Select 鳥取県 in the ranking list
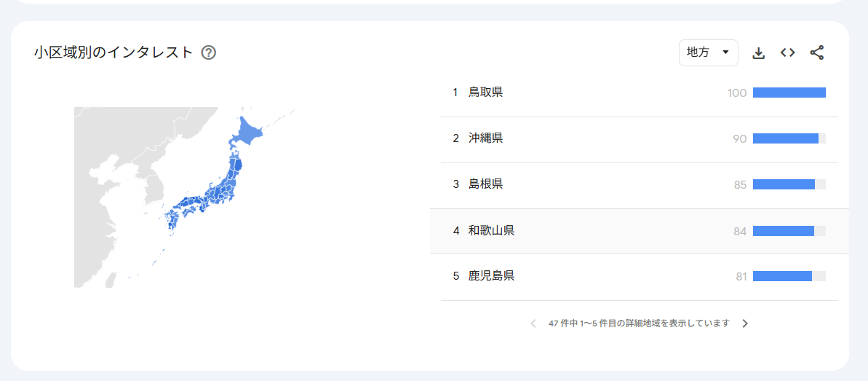Image resolution: width=868 pixels, height=381 pixels. click(640, 93)
